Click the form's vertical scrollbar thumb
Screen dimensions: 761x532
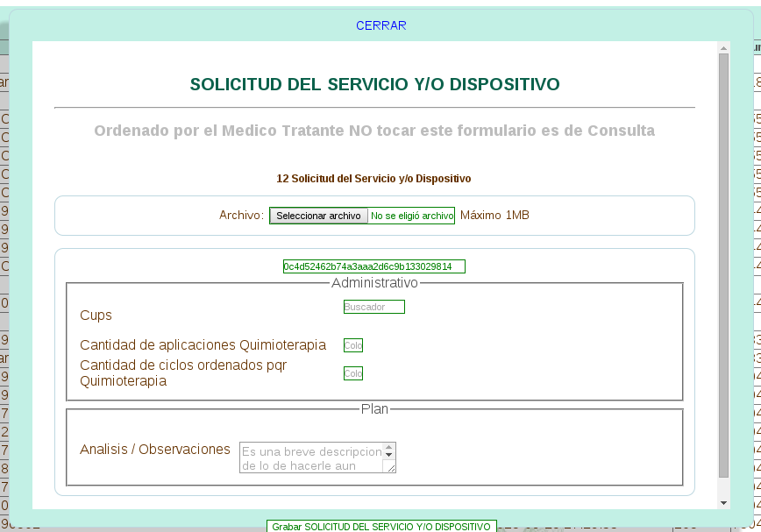tap(723, 263)
